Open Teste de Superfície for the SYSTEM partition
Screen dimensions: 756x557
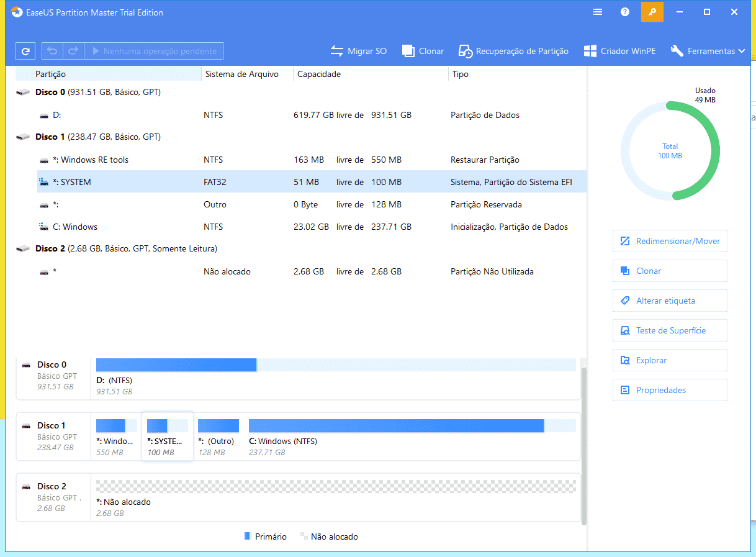670,330
